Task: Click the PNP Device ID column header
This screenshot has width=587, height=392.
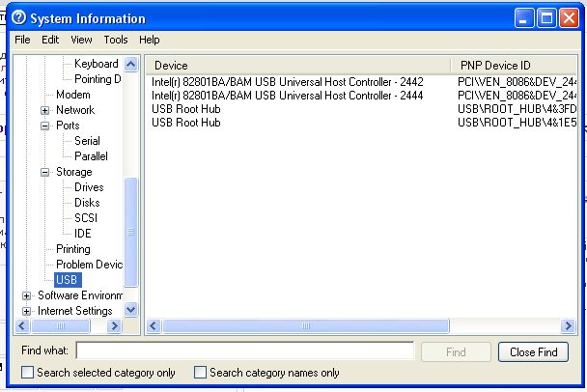Action: [512, 65]
